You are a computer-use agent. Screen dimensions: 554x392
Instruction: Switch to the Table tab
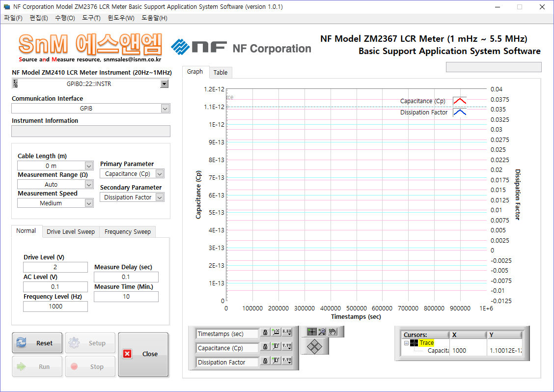point(221,73)
